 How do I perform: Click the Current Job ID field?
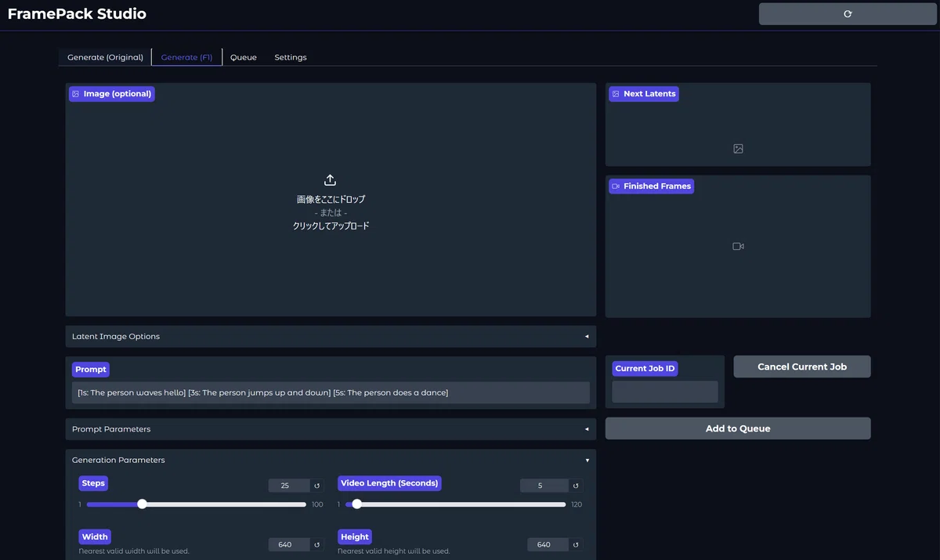coord(665,392)
